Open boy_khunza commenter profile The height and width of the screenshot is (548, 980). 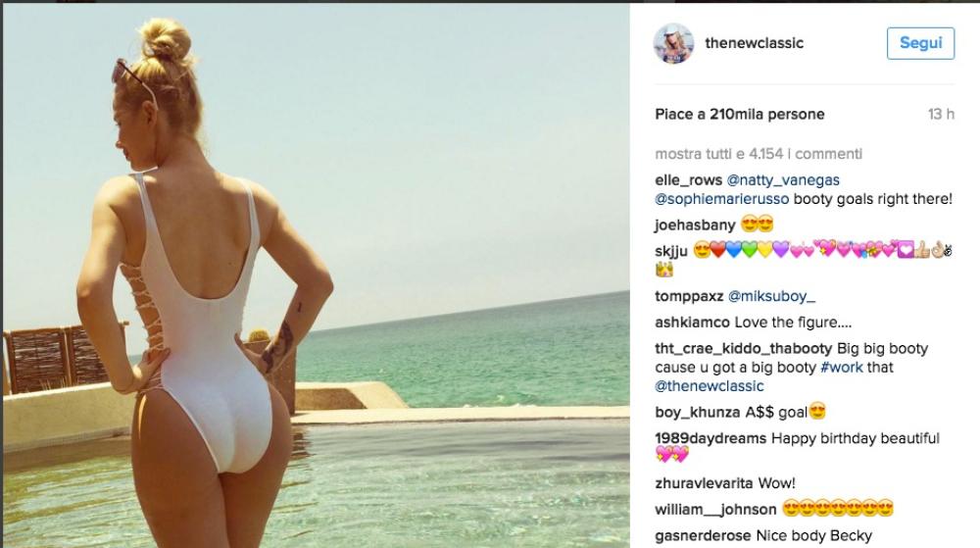(698, 413)
